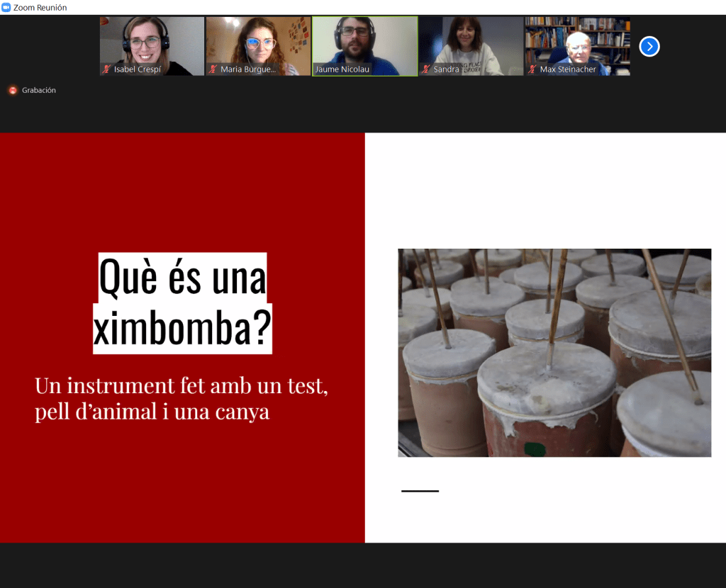Click the Zoom Reunión window title
The width and height of the screenshot is (726, 588).
tap(40, 7)
